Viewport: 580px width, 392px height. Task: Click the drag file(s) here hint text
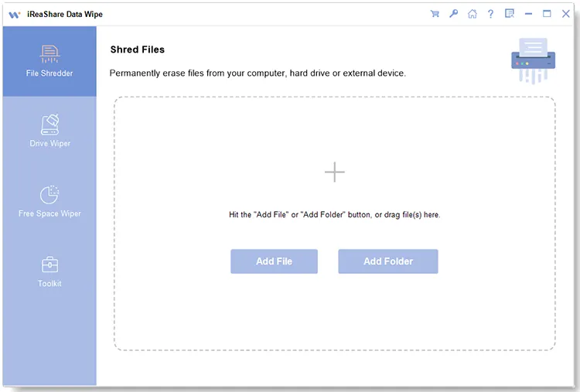pyautogui.click(x=334, y=214)
